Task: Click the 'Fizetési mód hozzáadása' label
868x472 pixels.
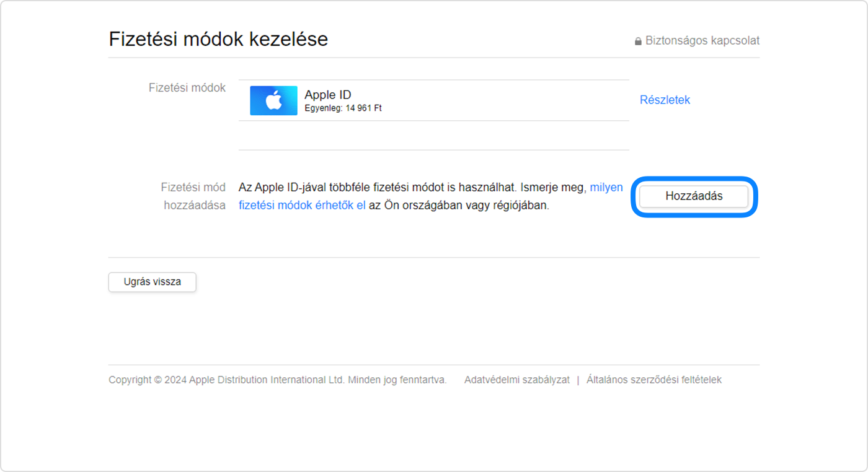Action: [x=193, y=196]
